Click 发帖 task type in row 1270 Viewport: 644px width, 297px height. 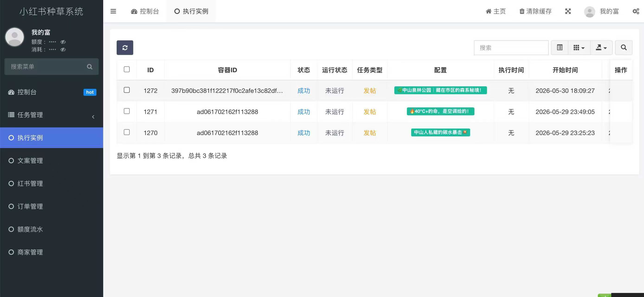tap(370, 133)
